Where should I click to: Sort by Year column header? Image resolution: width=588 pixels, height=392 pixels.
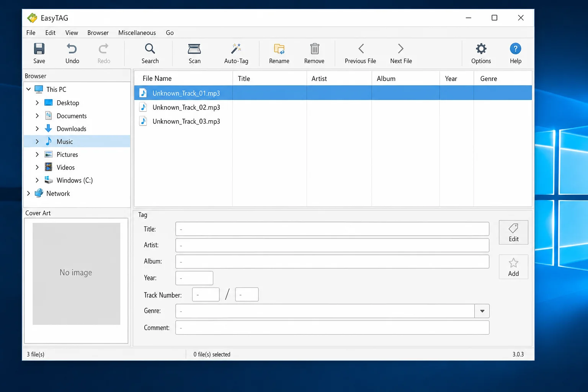tap(457, 78)
